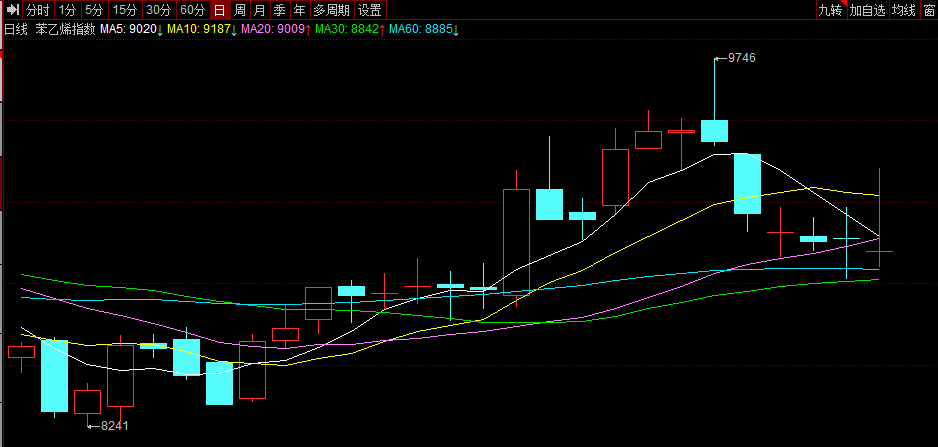Click the 9746 high price label
Screen dimensions: 938x447
point(742,58)
